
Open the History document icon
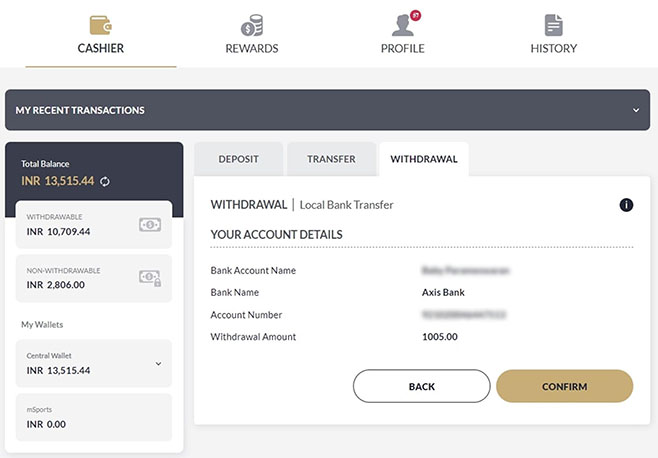tap(553, 25)
